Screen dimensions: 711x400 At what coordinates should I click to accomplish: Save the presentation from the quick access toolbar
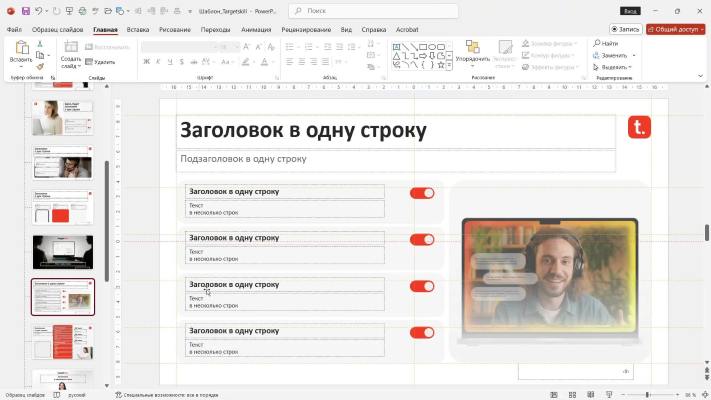point(26,11)
